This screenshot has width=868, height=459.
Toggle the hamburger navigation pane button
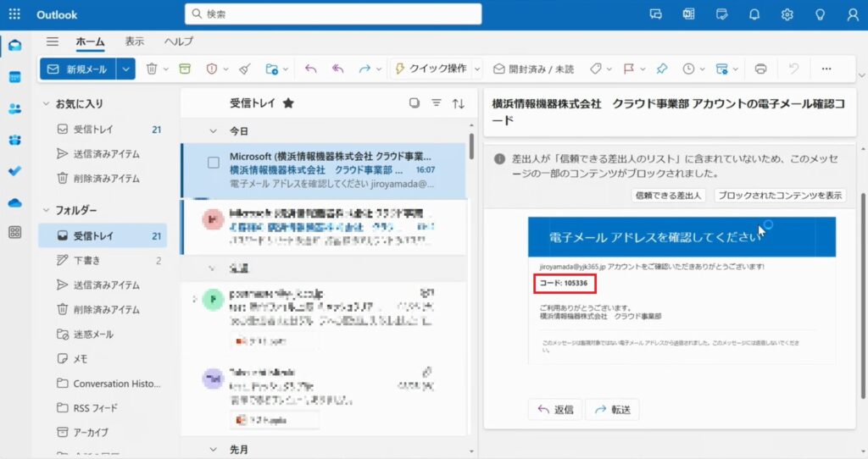coord(52,41)
